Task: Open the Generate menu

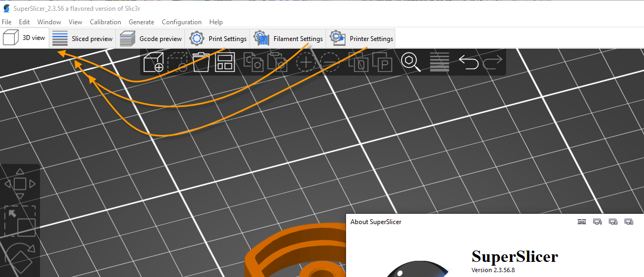Action: [141, 22]
